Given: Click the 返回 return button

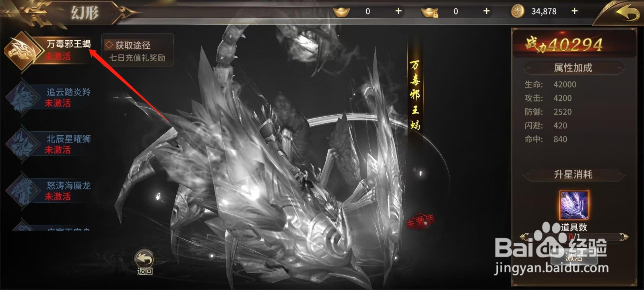Looking at the screenshot, I should pos(145,263).
